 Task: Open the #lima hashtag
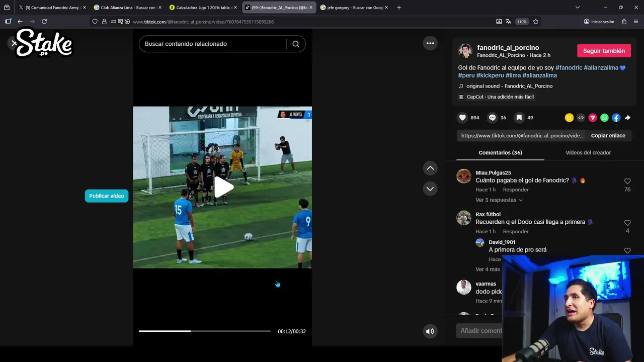coord(513,75)
